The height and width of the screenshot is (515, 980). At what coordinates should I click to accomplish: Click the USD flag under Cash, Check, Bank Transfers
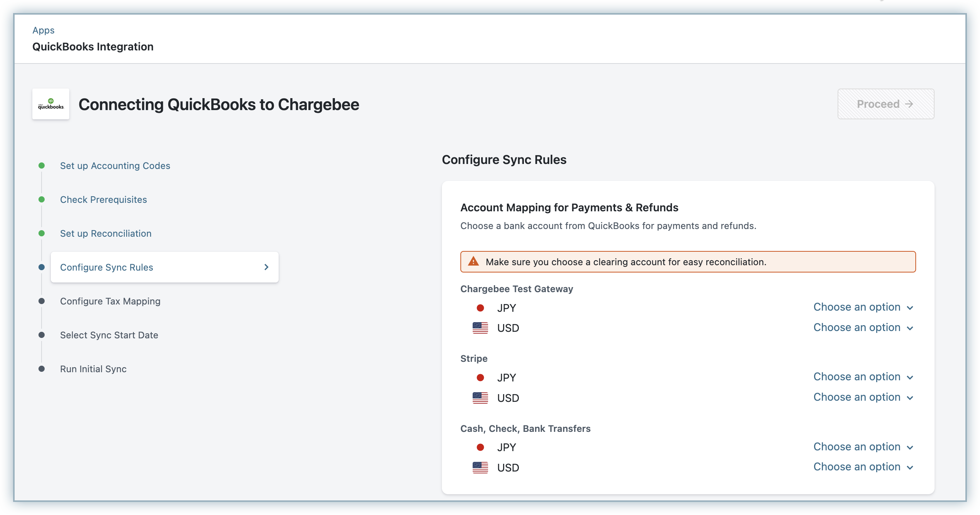click(x=480, y=468)
